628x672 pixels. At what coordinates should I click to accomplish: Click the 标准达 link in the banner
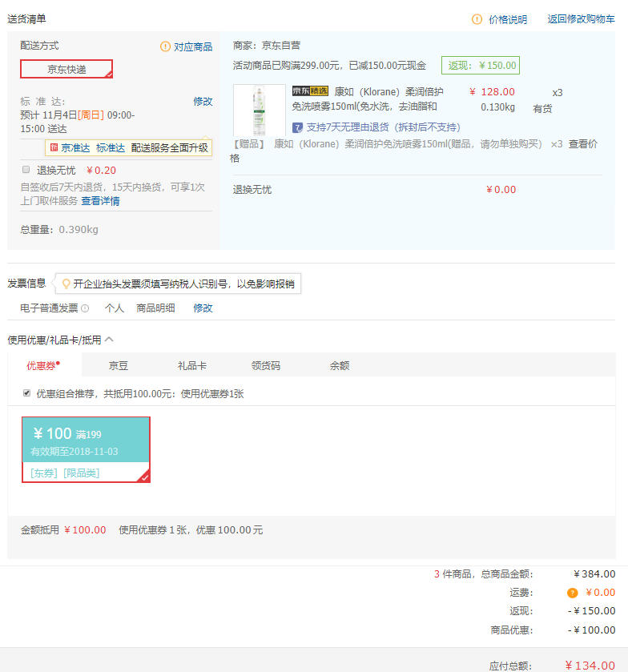[111, 148]
